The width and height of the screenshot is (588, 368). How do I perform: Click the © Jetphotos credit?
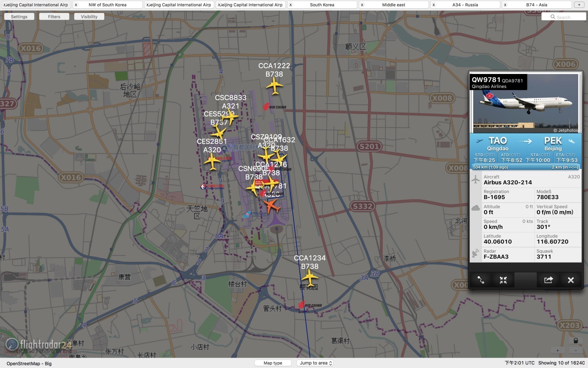(566, 130)
